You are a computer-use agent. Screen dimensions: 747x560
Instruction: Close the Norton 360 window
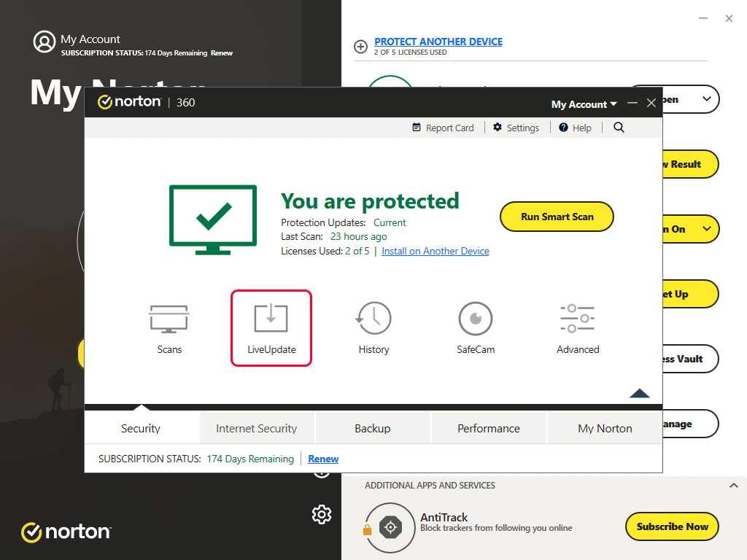click(x=651, y=103)
